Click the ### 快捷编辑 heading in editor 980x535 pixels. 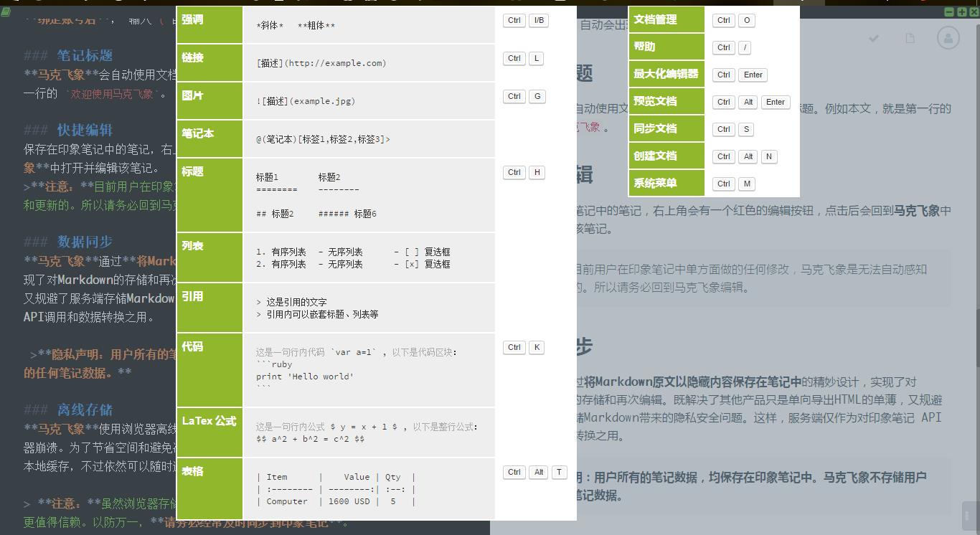point(68,130)
